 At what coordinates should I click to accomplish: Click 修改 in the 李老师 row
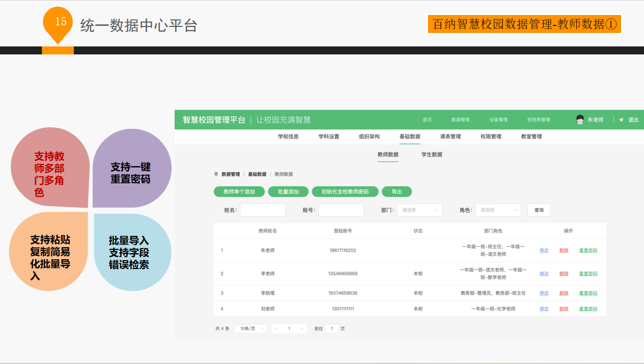tap(544, 274)
